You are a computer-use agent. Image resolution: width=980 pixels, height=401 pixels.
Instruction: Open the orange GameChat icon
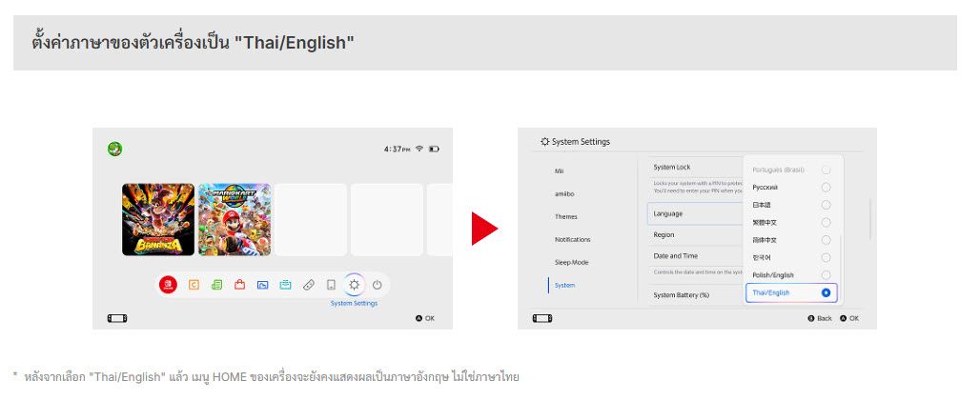194,285
